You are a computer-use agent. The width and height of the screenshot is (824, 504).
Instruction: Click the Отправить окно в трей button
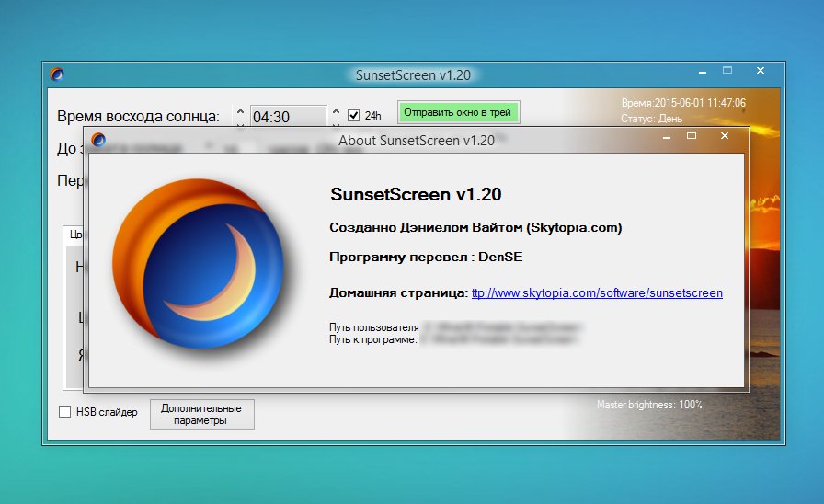[458, 112]
